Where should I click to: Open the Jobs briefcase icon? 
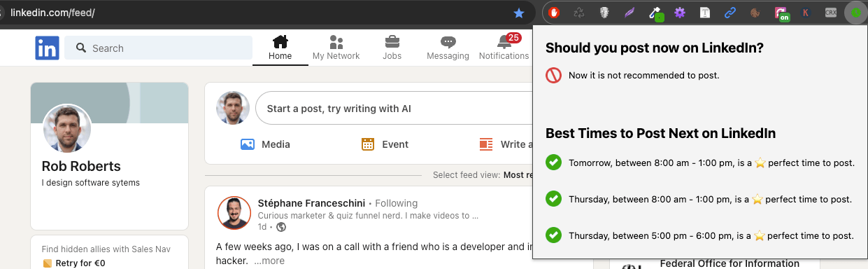coord(392,48)
